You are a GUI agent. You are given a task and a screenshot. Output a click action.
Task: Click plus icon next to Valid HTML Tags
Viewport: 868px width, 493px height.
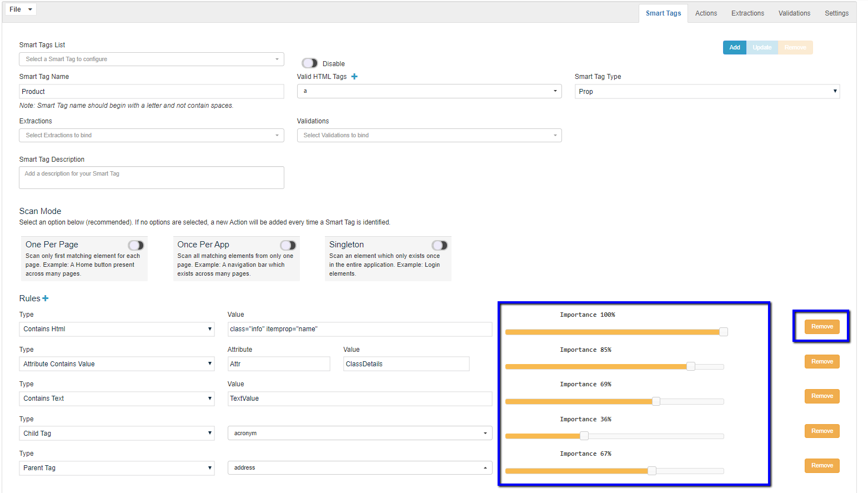354,77
